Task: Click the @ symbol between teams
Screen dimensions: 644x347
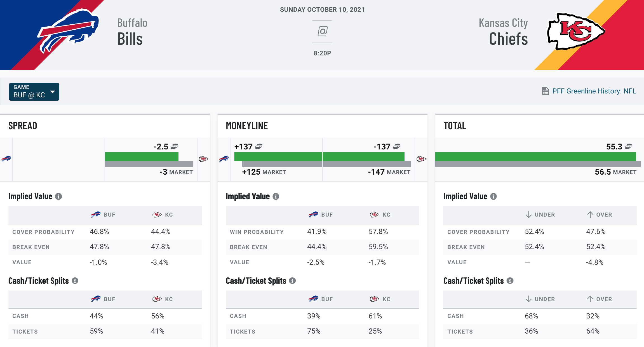Action: (x=322, y=31)
